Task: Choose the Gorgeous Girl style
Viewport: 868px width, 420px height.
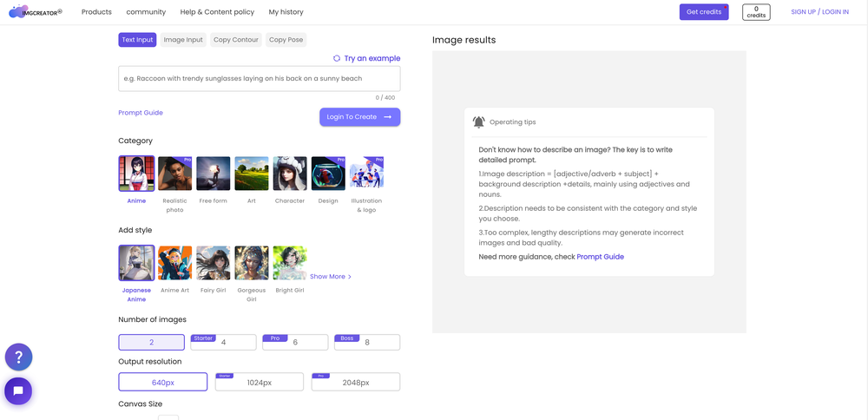Action: click(x=252, y=263)
